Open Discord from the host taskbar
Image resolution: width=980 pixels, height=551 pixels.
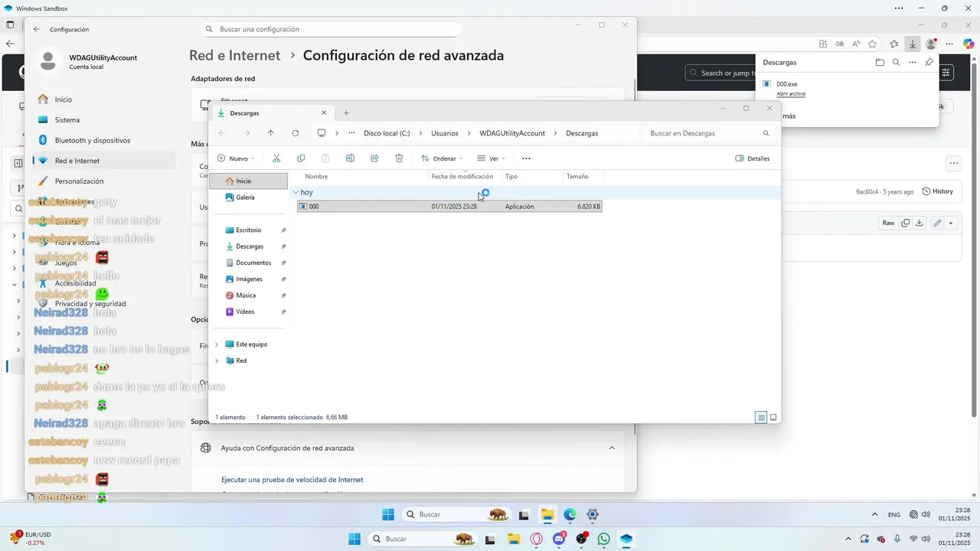point(559,539)
